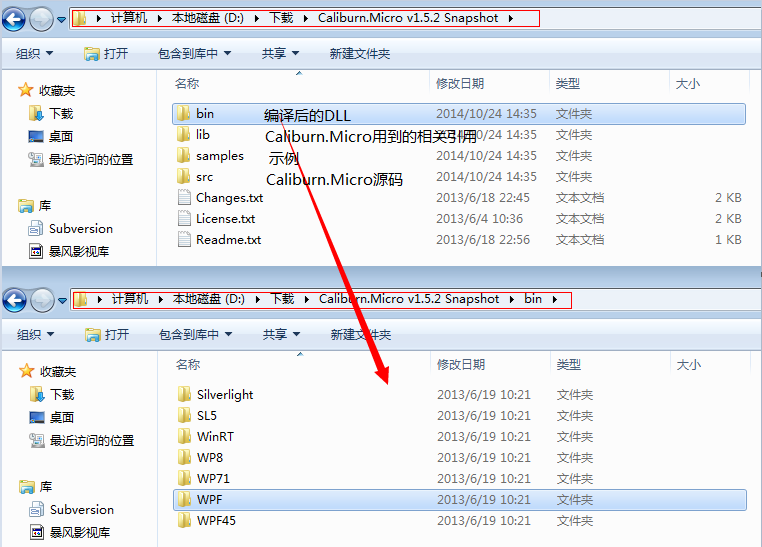
Task: Click 新建文件夹 in the bottom window toolbar
Action: (361, 334)
